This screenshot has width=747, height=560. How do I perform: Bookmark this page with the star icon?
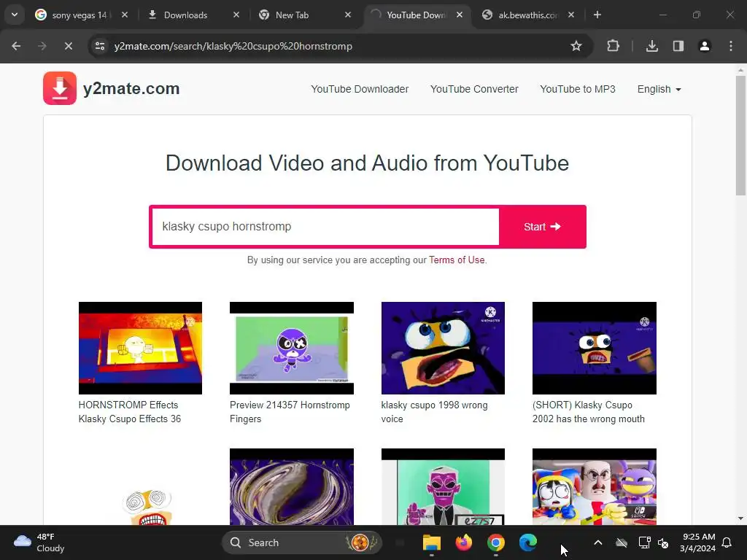point(576,46)
